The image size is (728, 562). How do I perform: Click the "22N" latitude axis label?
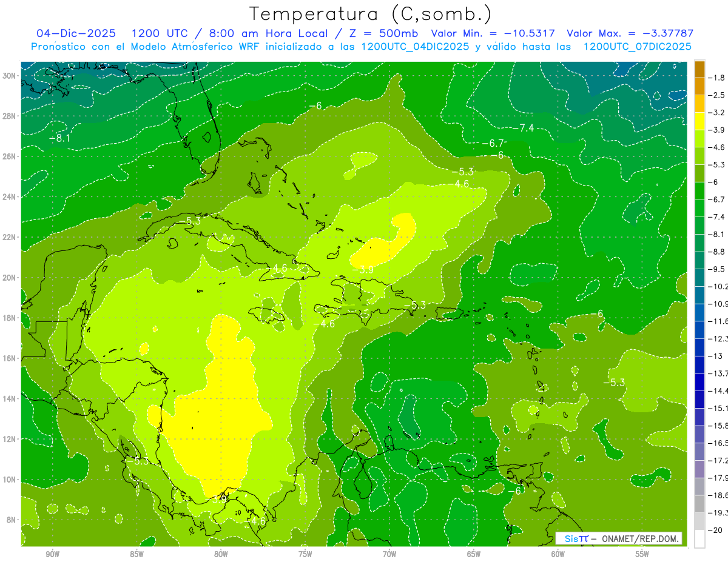pyautogui.click(x=9, y=237)
